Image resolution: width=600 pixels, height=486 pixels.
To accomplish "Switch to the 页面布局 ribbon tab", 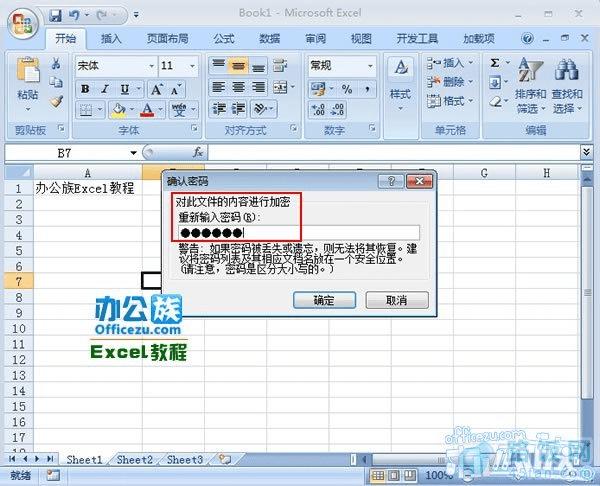I will (x=168, y=39).
